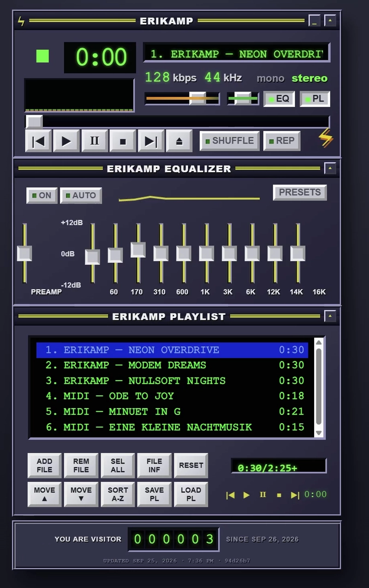Click the orange volume slider

pos(182,98)
